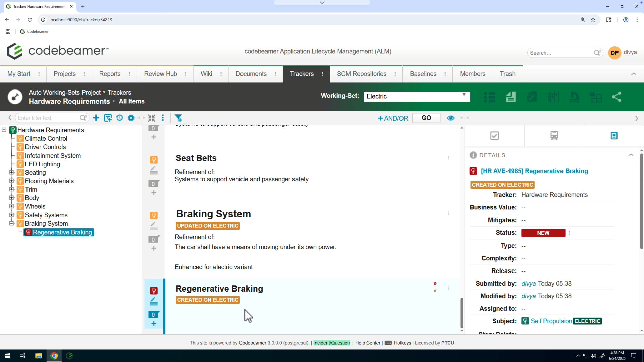Click the document vertical scrollbar thumb
Viewport: 644px width, 362px height.
pyautogui.click(x=462, y=313)
